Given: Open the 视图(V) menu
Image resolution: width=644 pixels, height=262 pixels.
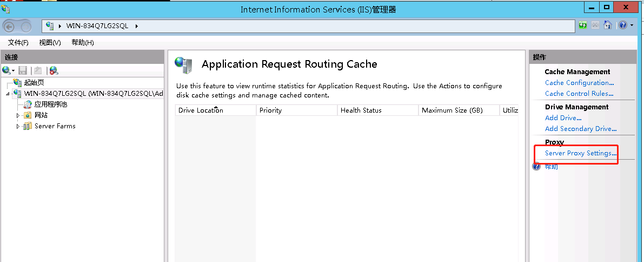Looking at the screenshot, I should click(x=50, y=43).
